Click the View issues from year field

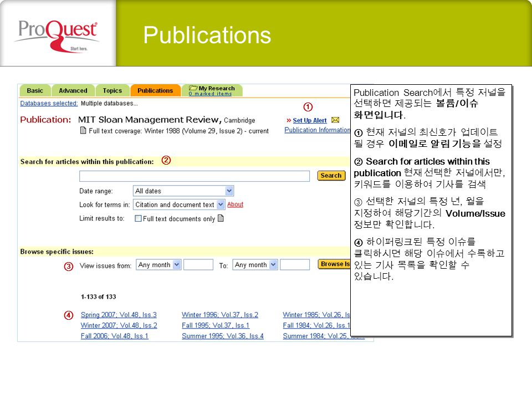(x=198, y=265)
